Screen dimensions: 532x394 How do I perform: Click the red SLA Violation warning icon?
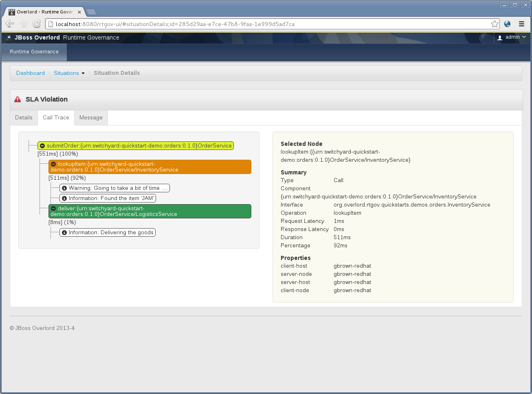[x=18, y=99]
